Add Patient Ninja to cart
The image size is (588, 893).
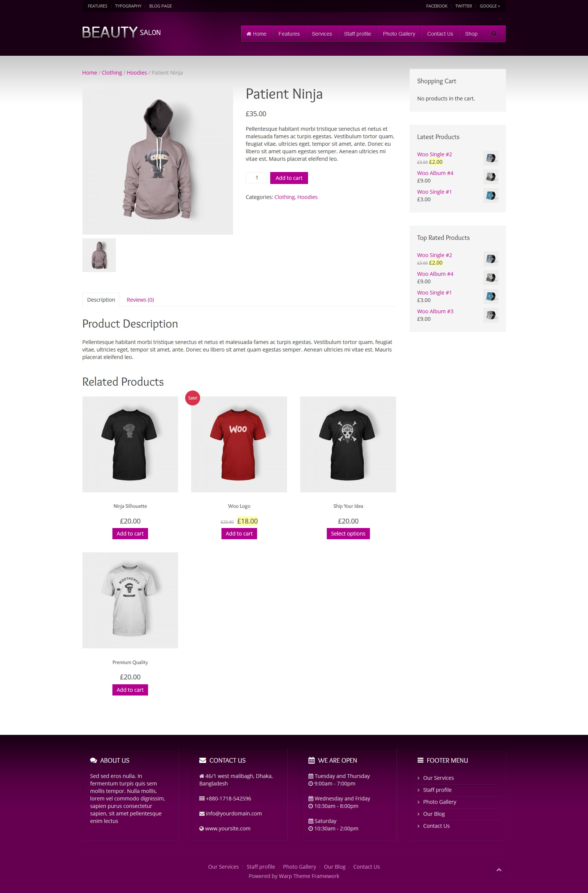coord(289,178)
